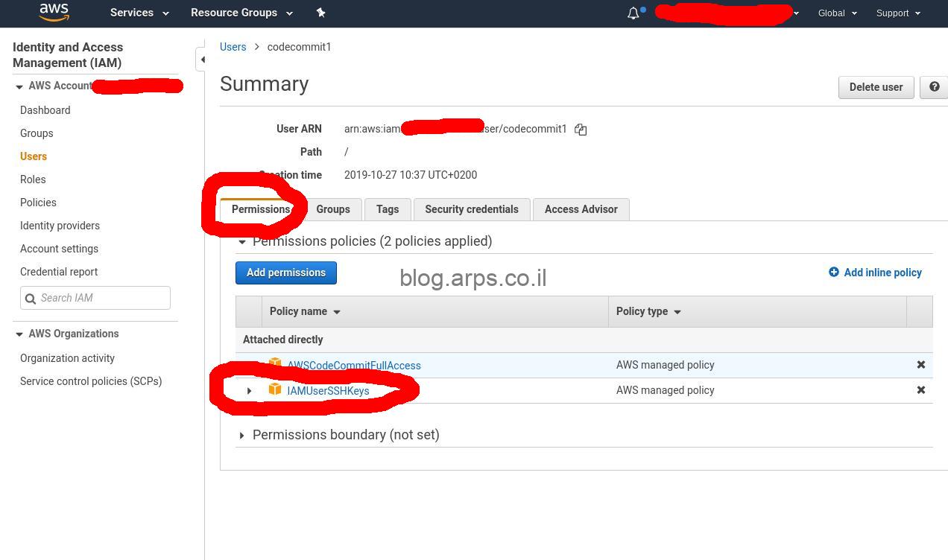Click the search magnifier icon in IAM search
Viewport: 948px width, 560px height.
click(31, 299)
